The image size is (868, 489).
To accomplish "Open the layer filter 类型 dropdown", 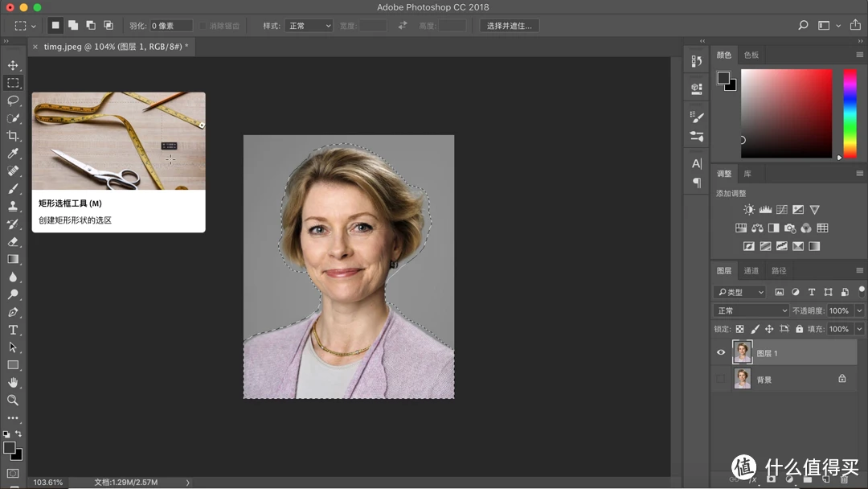I will pos(739,292).
